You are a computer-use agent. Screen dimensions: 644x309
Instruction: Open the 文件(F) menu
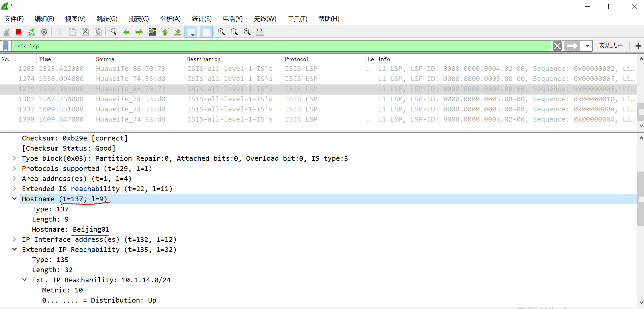(x=14, y=19)
